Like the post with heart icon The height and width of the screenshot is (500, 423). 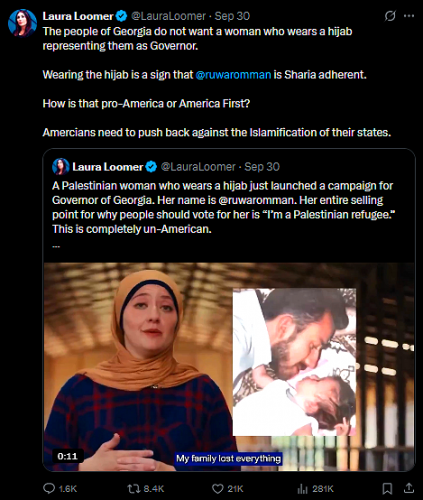tap(217, 489)
